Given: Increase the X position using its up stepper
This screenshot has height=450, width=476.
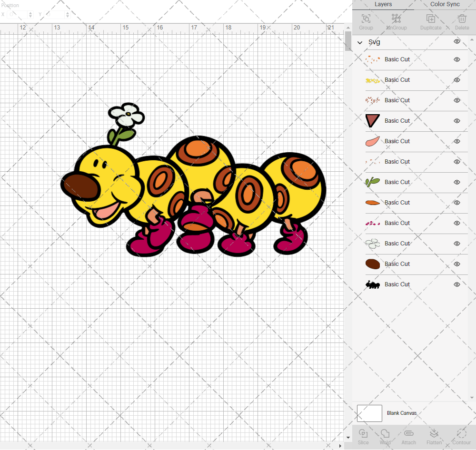Looking at the screenshot, I should [x=31, y=12].
